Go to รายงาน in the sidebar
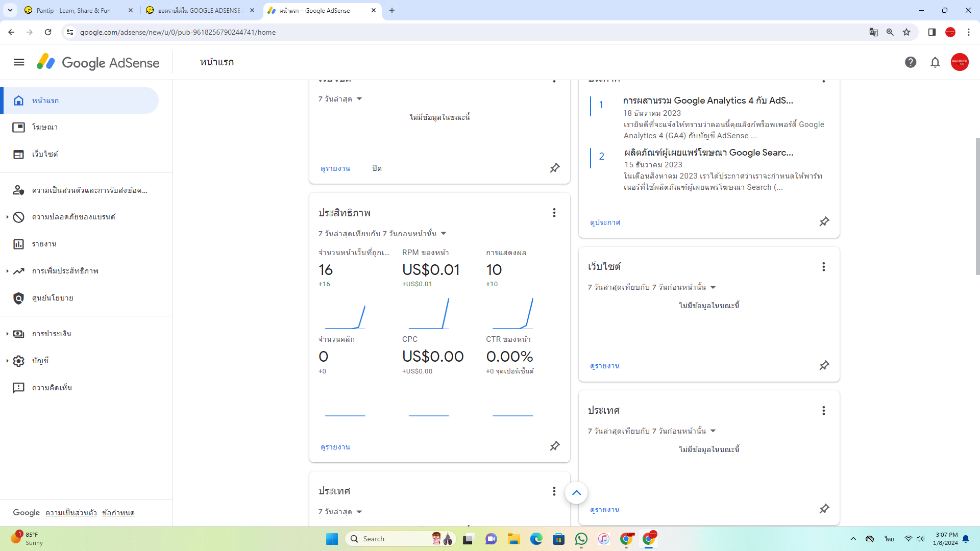 click(x=44, y=244)
